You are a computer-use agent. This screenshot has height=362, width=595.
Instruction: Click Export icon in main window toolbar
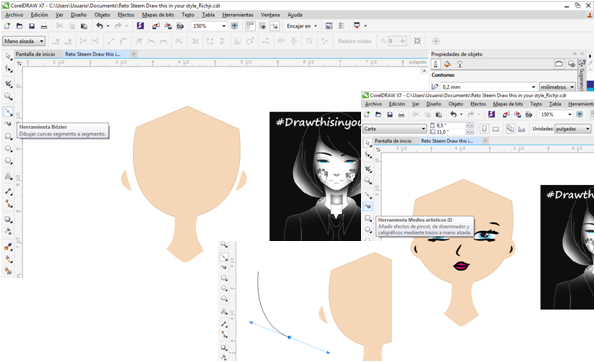pyautogui.click(x=168, y=26)
